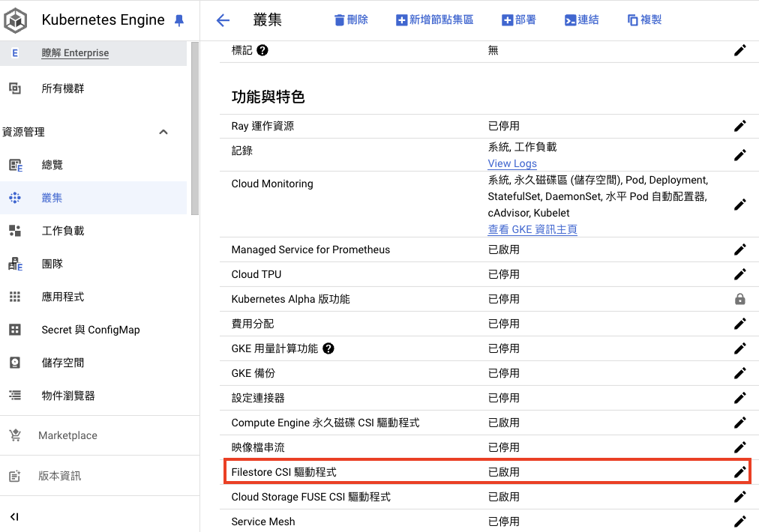Open 儲存空間 storage in sidebar
Screen dimensions: 759x532
(63, 363)
